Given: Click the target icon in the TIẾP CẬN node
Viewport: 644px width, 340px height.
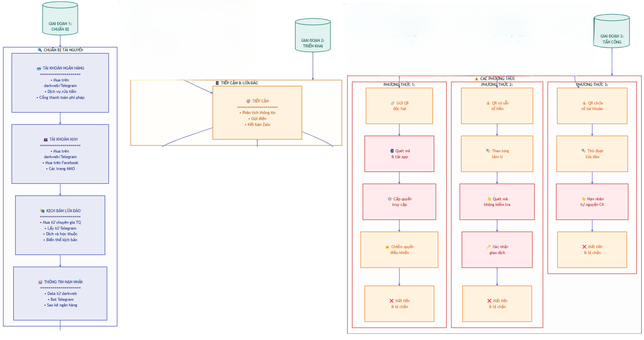Looking at the screenshot, I should pos(248,101).
